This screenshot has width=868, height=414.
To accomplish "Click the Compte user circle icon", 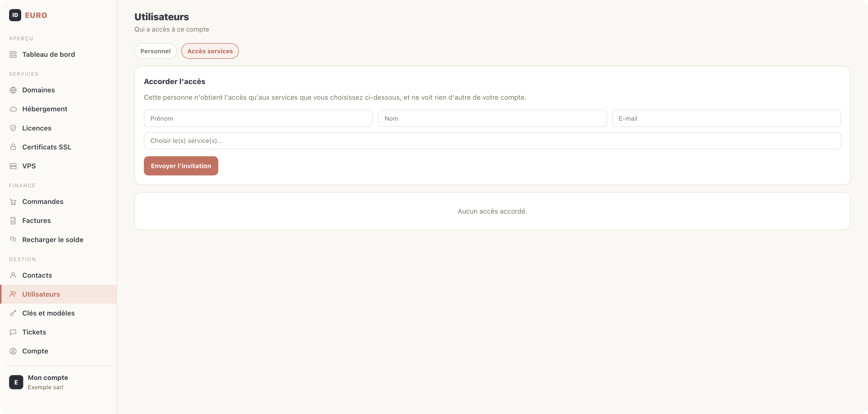I will tap(13, 351).
